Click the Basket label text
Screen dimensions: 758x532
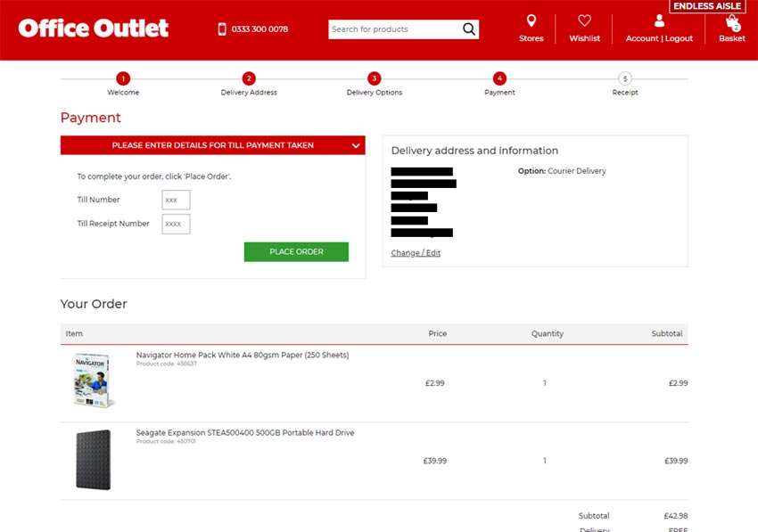point(732,38)
